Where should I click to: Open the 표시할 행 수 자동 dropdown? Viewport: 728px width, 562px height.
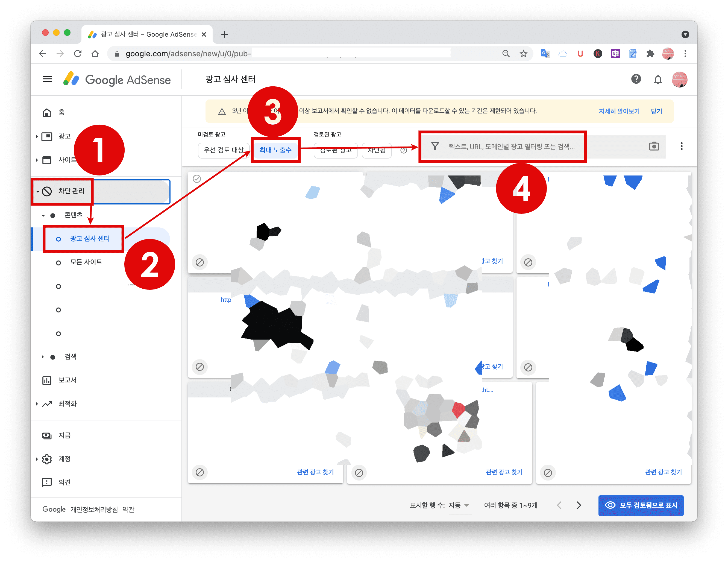(460, 505)
